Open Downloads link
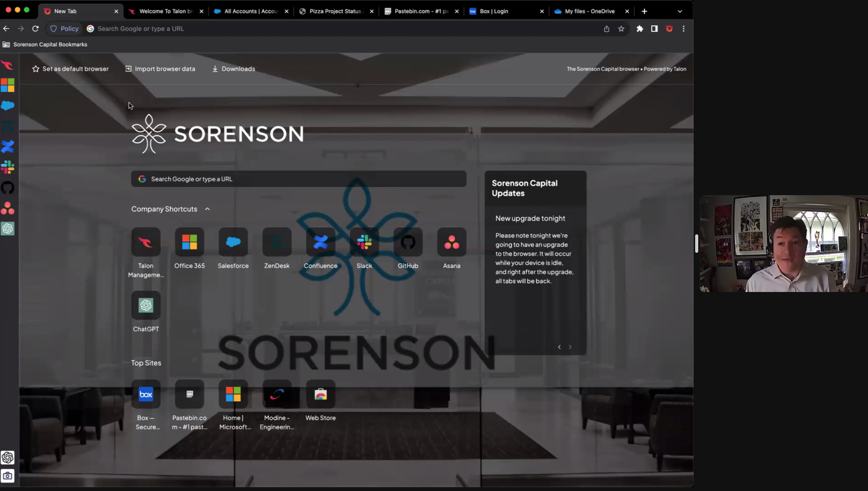This screenshot has height=491, width=868. pyautogui.click(x=234, y=69)
